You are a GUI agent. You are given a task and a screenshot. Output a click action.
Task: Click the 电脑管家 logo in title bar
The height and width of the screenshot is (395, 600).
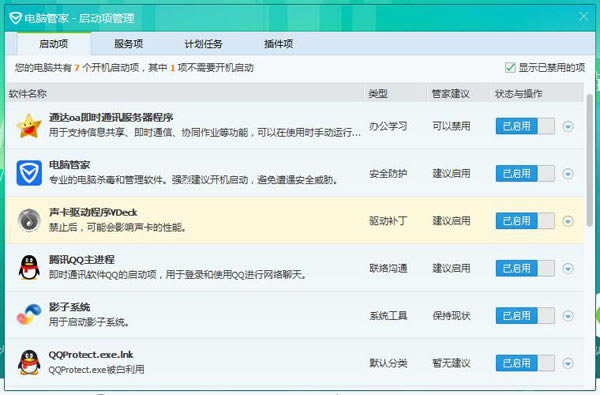tap(15, 18)
